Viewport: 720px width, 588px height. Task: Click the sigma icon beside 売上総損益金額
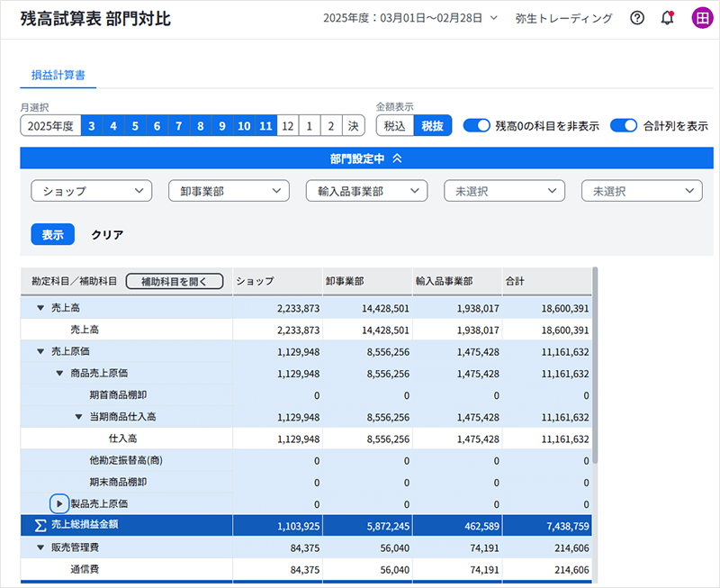(x=40, y=525)
